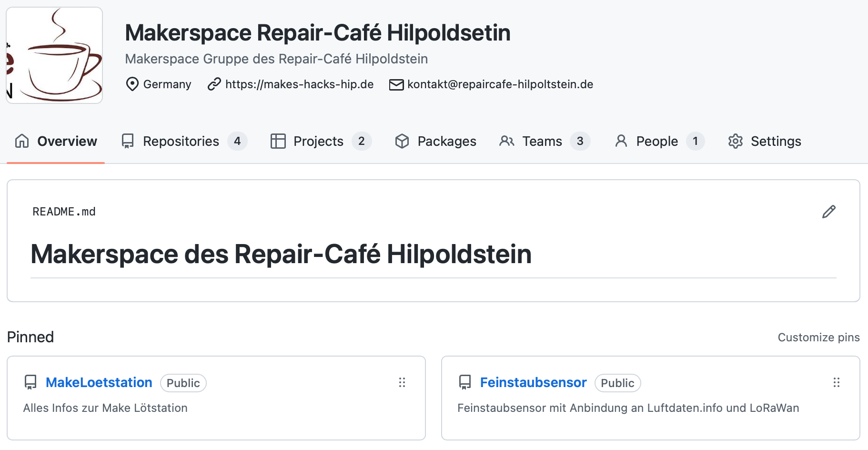Grab the Feinstaubsensor pin reorder handle
This screenshot has width=868, height=450.
click(837, 382)
